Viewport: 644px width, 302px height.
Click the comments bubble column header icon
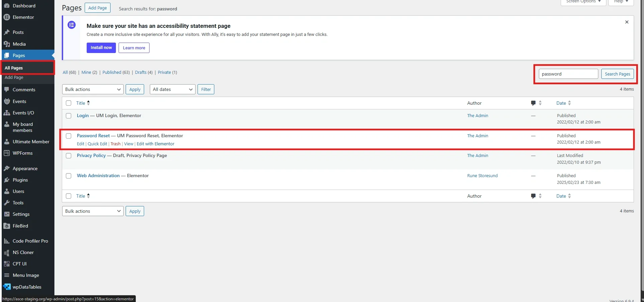coord(533,103)
